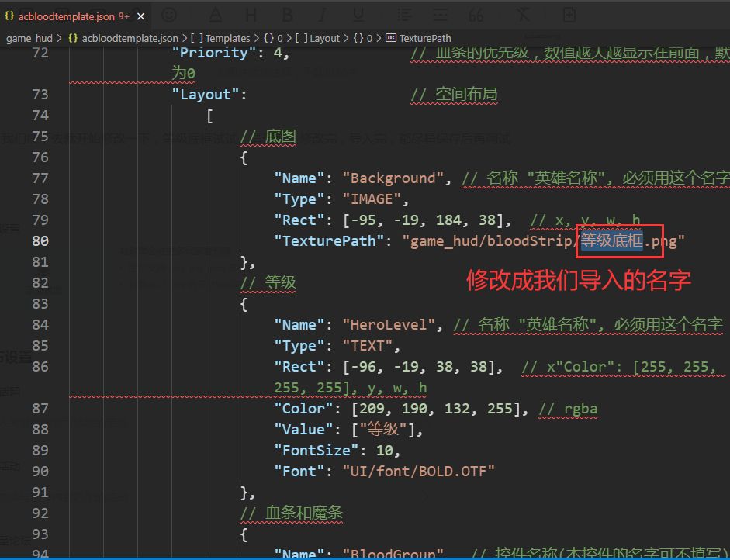Click the highlighted 等级底框 file name text
This screenshot has height=560, width=730.
612,240
